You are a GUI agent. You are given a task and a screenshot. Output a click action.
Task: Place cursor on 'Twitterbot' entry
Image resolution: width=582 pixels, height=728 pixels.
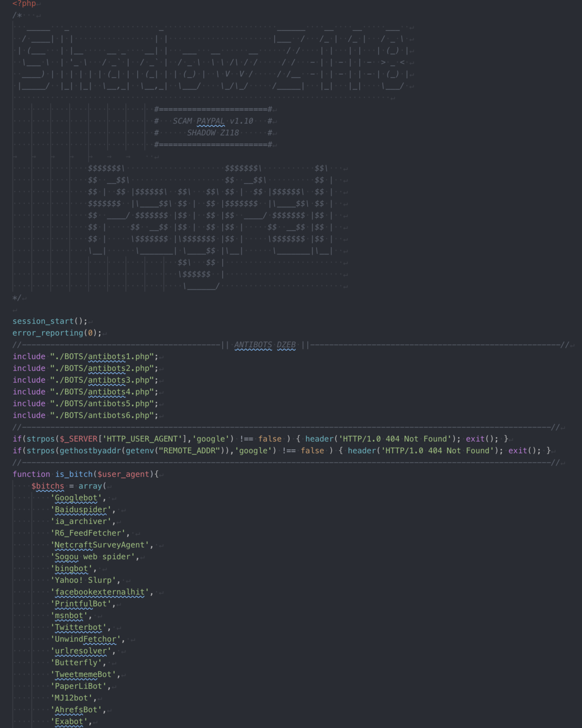pyautogui.click(x=79, y=628)
